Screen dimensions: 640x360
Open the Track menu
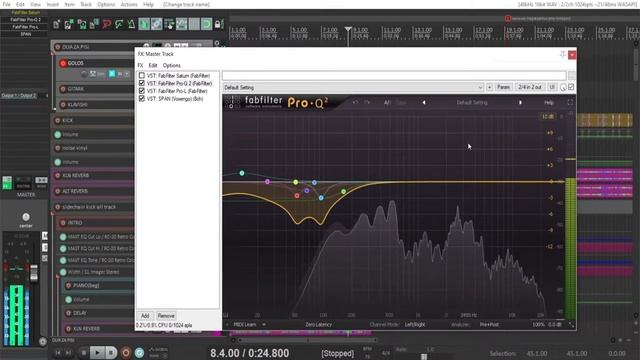click(x=86, y=4)
